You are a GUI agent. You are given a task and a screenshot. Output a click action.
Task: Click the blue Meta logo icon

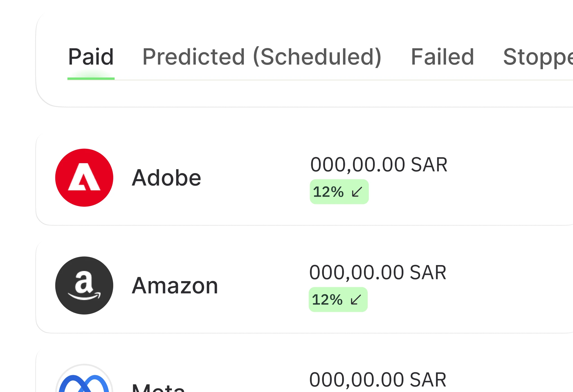pyautogui.click(x=84, y=383)
